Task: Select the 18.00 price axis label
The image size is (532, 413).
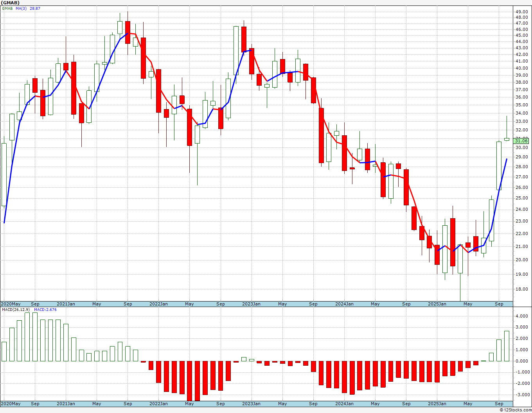Action: 521,289
